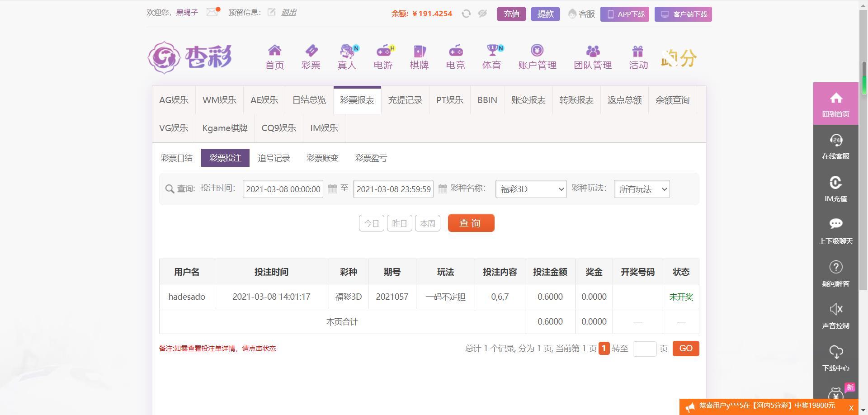Open 追号记录 sub-tab
Viewport: 868px width, 415px height.
274,158
